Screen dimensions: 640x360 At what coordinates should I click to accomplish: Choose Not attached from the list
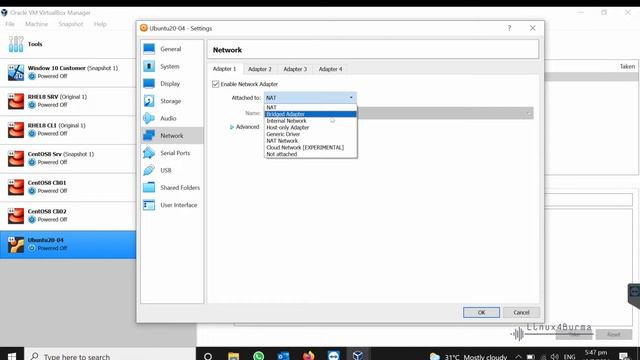pos(311,154)
